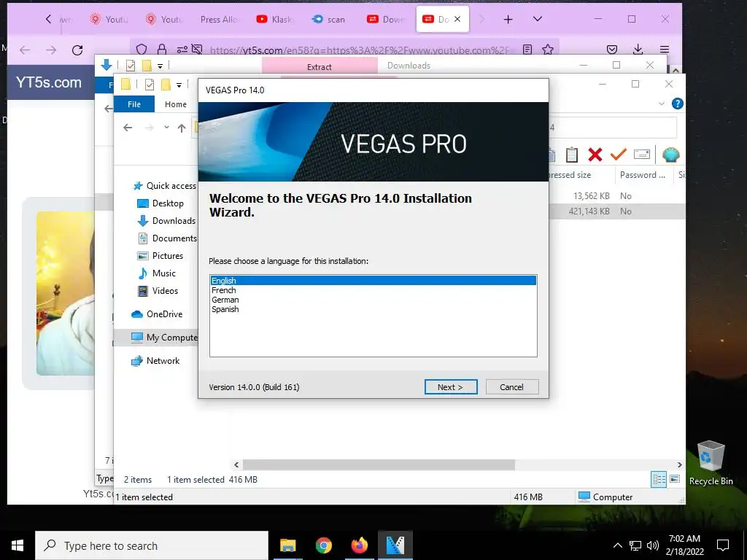
Task: Open Documents in the navigation pane
Action: point(167,238)
